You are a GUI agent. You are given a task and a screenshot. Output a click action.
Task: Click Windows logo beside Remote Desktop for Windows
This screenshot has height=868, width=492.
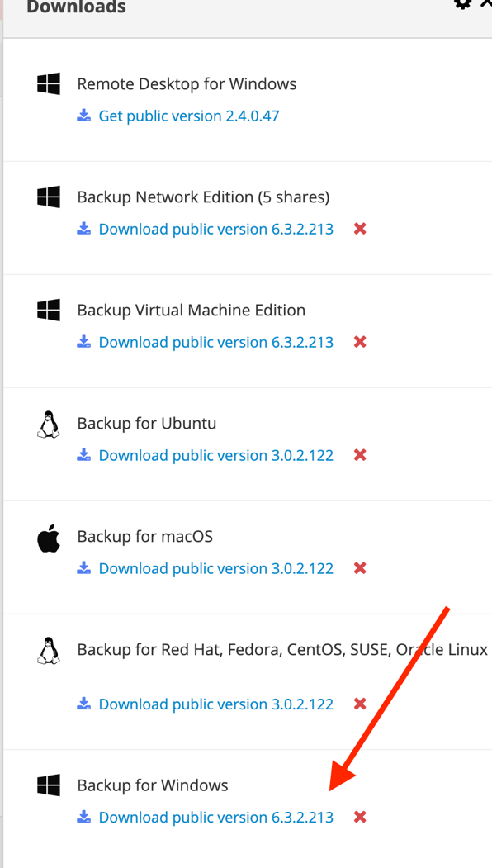(49, 84)
